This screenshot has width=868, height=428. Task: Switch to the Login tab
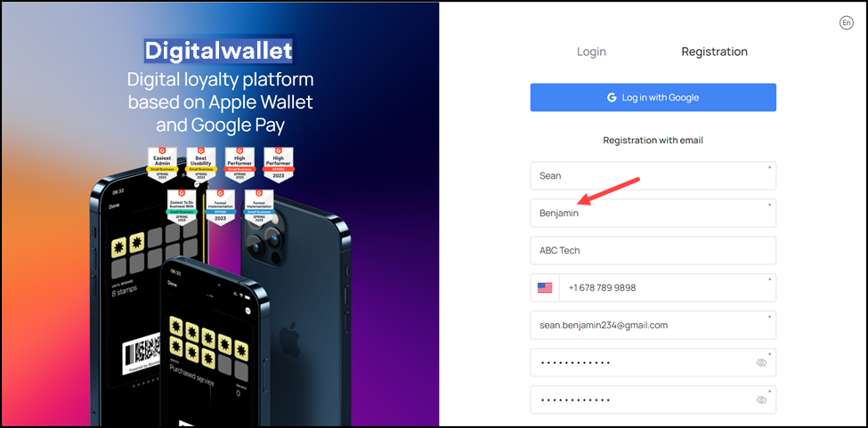click(591, 52)
